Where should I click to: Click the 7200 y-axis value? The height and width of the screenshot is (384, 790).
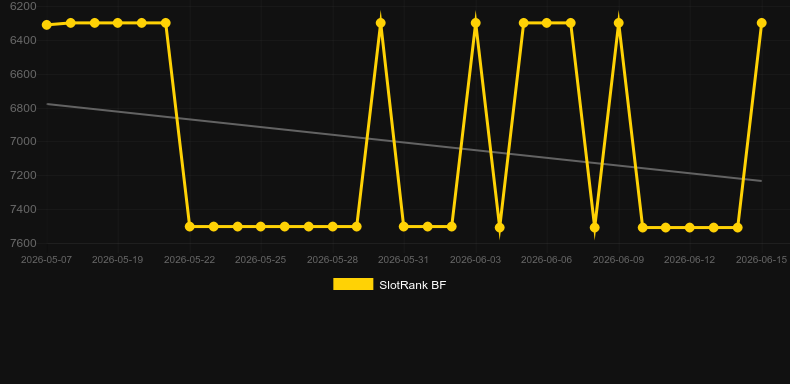point(23,175)
